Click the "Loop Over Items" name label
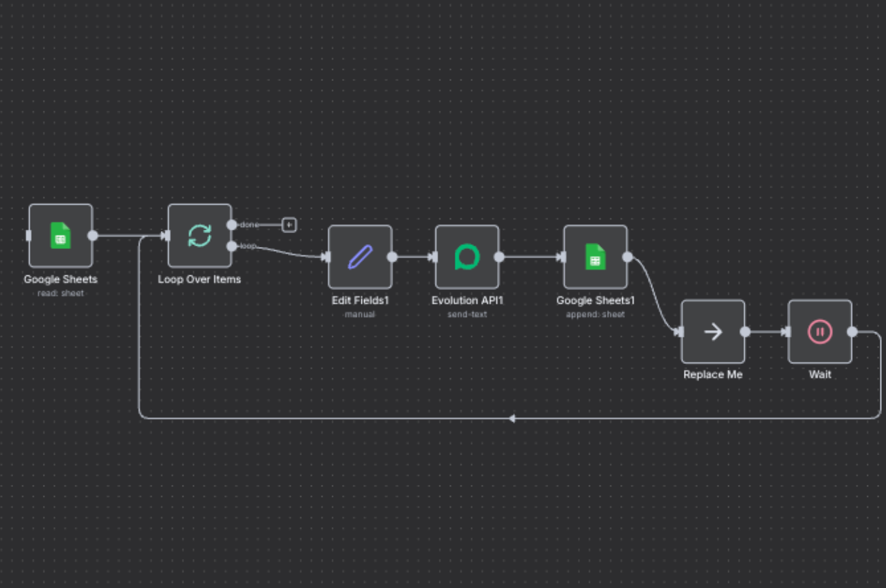This screenshot has height=588, width=886. [199, 279]
